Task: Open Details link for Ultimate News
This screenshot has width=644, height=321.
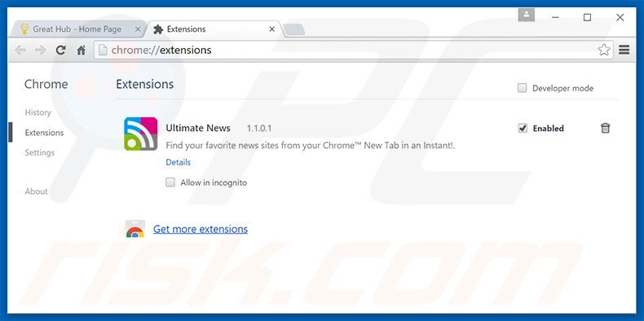Action: [x=179, y=162]
